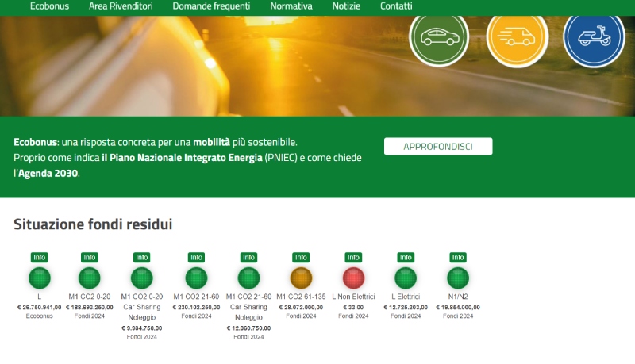Click the N1/N2 label
The width and height of the screenshot is (635, 364).
[458, 297]
